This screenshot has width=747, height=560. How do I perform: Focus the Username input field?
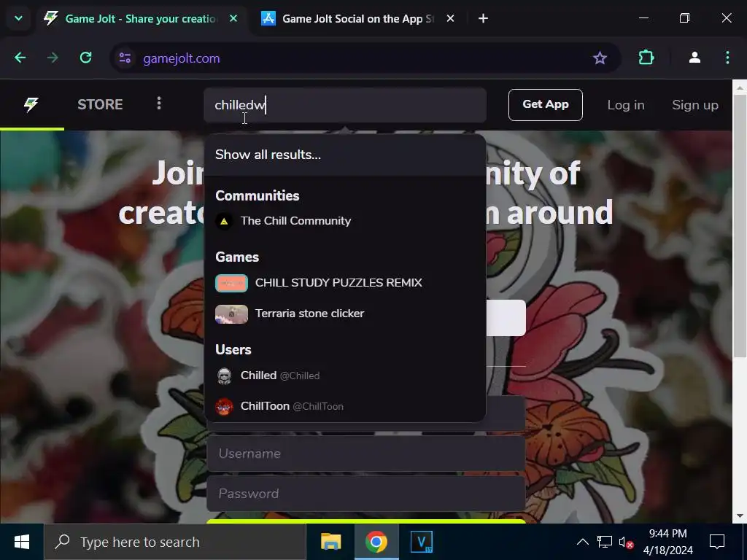(x=366, y=454)
